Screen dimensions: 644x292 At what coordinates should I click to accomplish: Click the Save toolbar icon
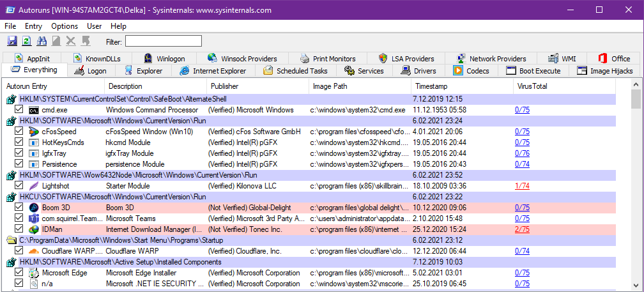12,41
